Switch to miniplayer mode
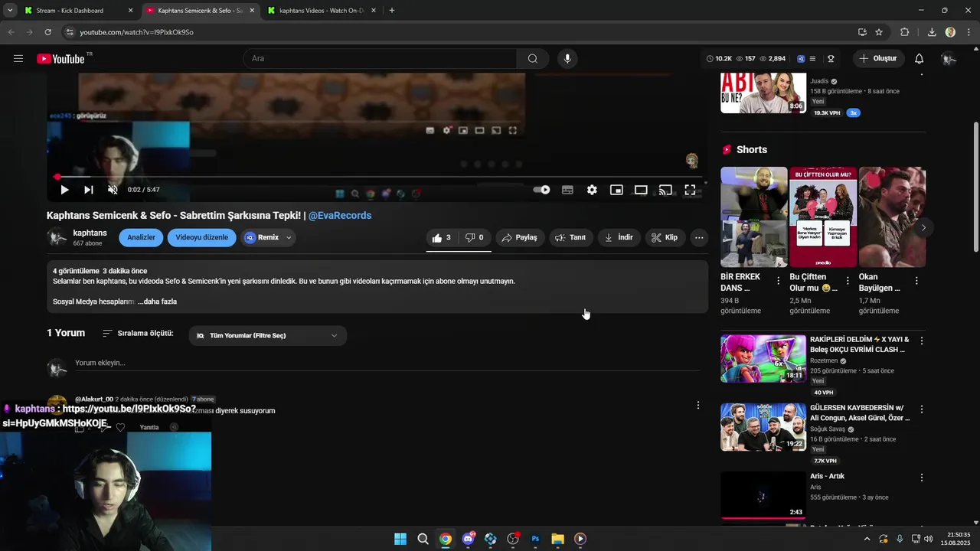This screenshot has height=551, width=980. pos(616,190)
